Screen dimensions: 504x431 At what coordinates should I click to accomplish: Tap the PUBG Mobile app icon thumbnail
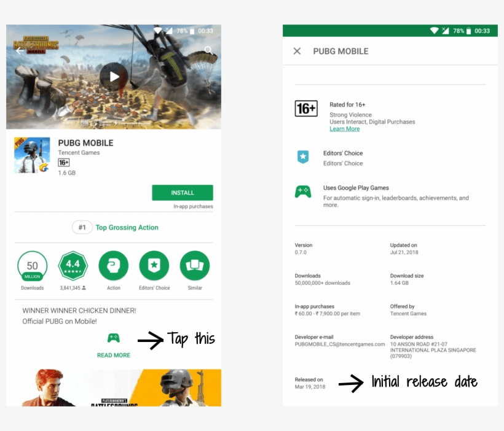(32, 155)
